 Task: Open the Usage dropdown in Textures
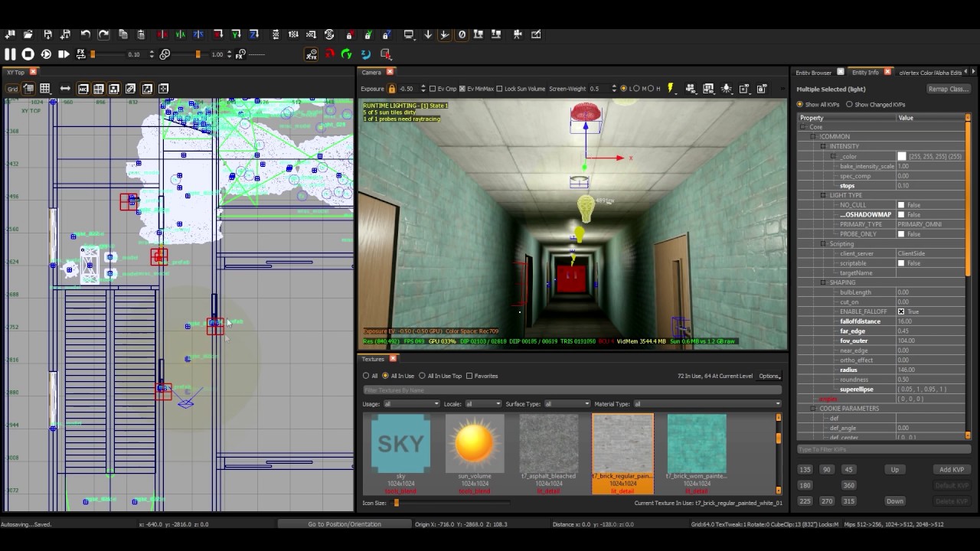411,404
